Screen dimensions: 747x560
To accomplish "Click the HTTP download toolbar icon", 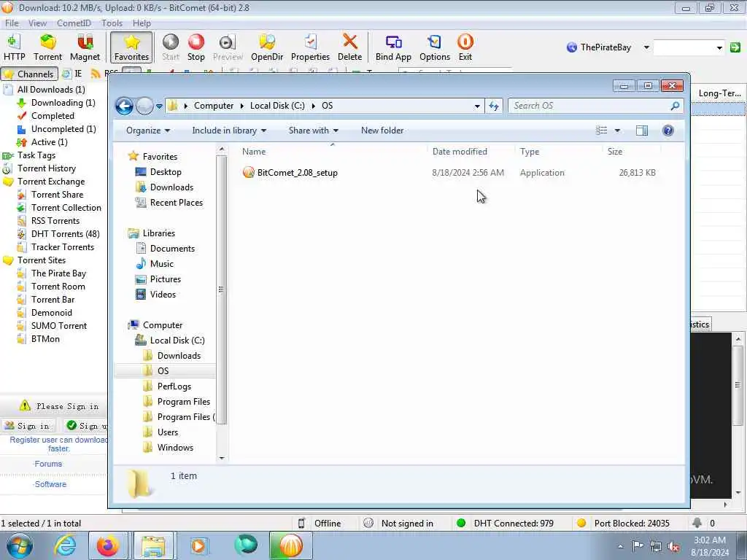I will (14, 47).
